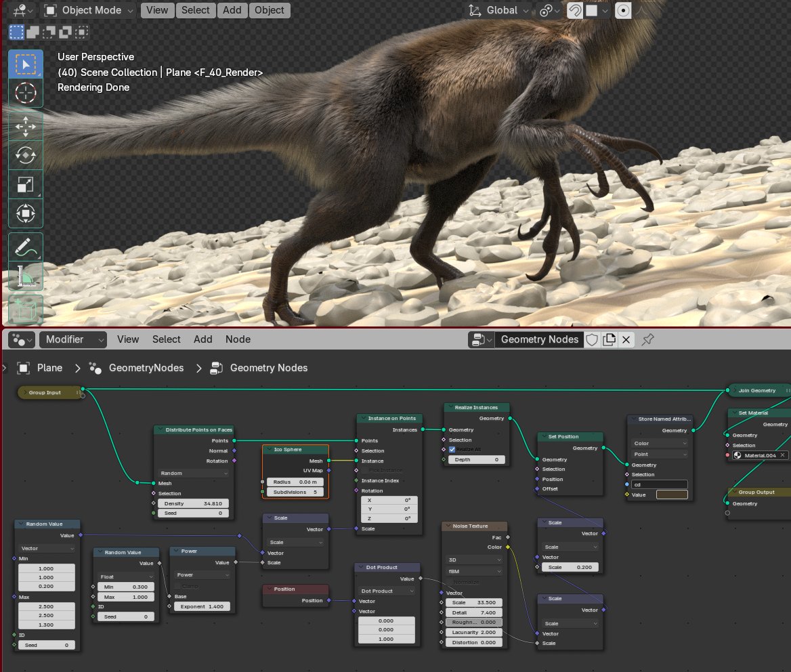Open node editor View menu
Screen dimensions: 791x672
[127, 339]
